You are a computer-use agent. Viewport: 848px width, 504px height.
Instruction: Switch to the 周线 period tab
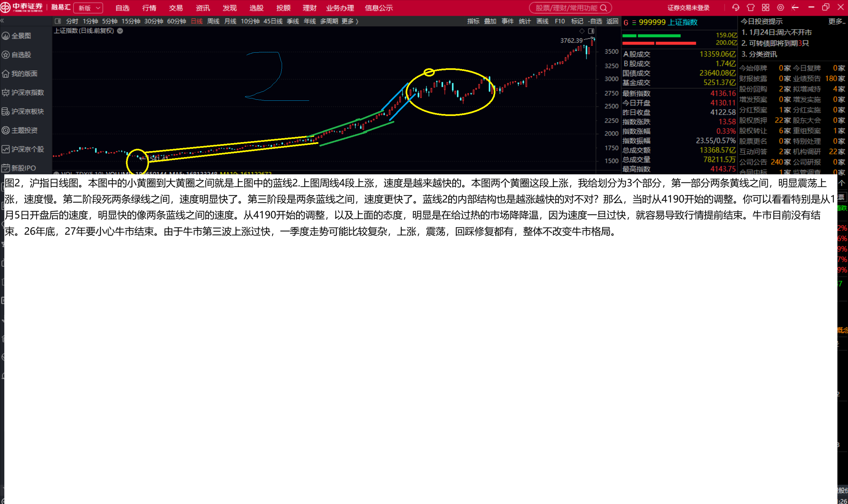(213, 21)
